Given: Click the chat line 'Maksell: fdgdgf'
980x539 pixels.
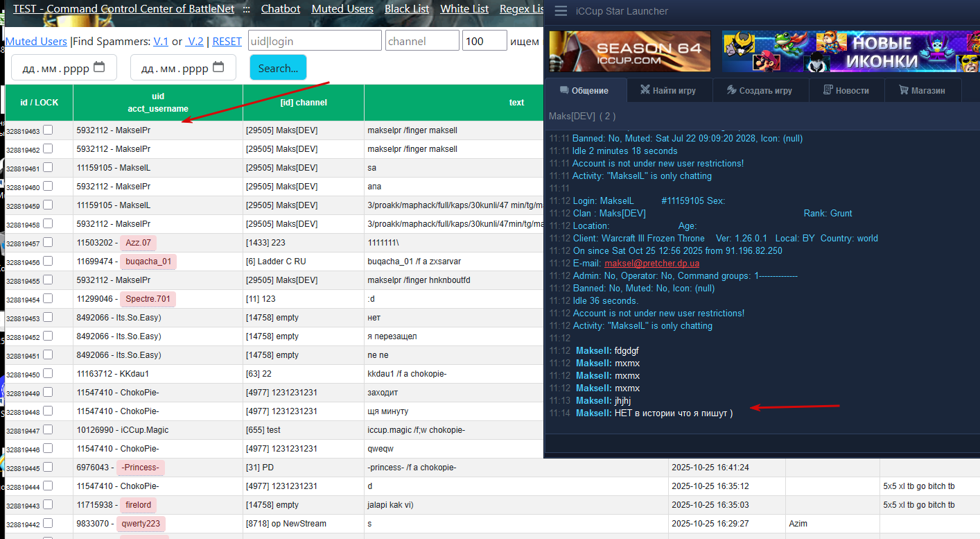Looking at the screenshot, I should coord(607,351).
